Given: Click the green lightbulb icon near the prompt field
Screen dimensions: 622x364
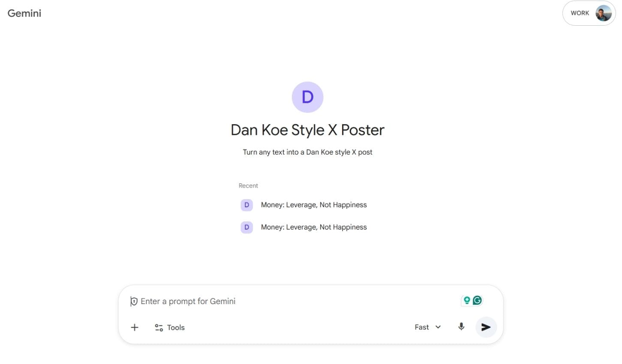Looking at the screenshot, I should (x=466, y=300).
